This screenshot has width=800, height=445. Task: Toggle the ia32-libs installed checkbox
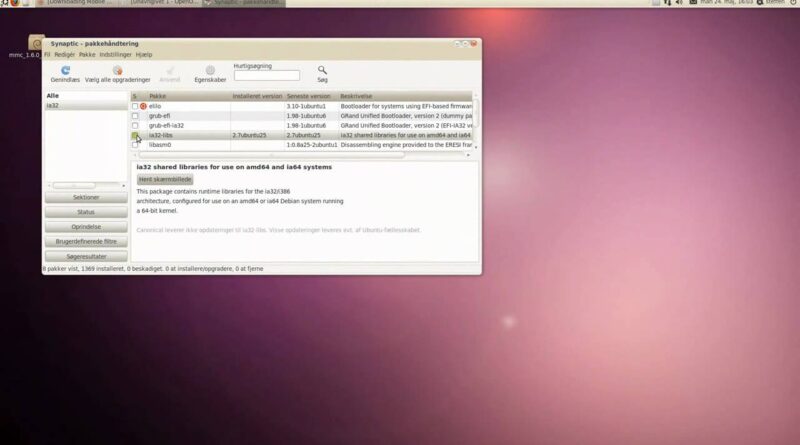coord(135,135)
